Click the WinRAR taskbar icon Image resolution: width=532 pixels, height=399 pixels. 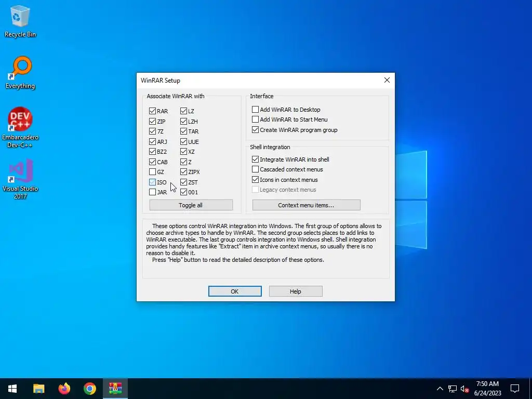coord(115,389)
